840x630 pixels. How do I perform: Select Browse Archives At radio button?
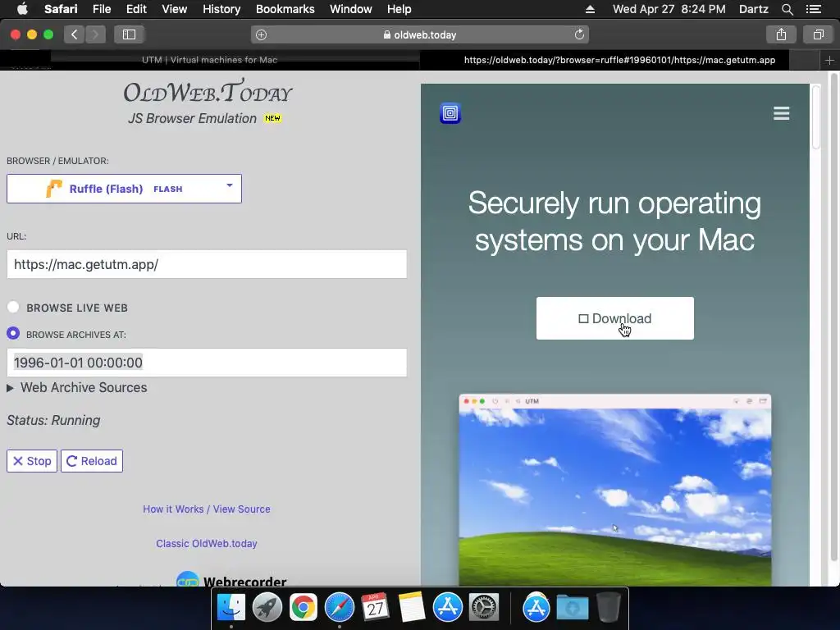(13, 333)
